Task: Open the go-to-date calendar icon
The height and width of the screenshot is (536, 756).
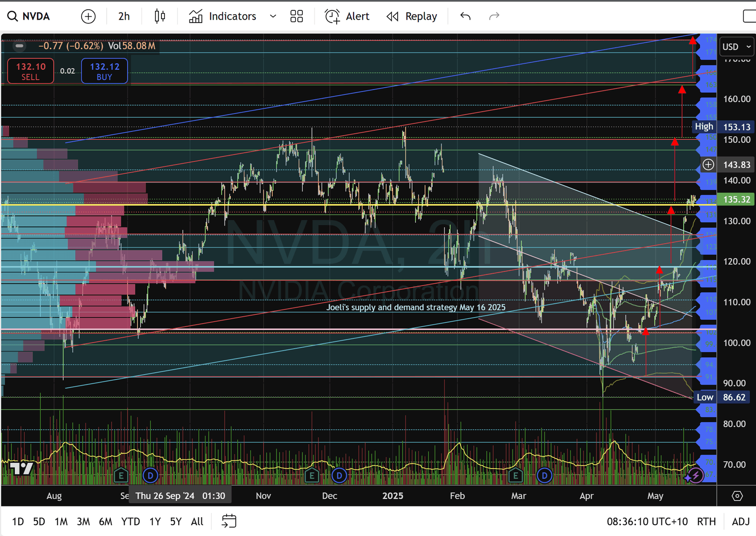Action: [229, 521]
